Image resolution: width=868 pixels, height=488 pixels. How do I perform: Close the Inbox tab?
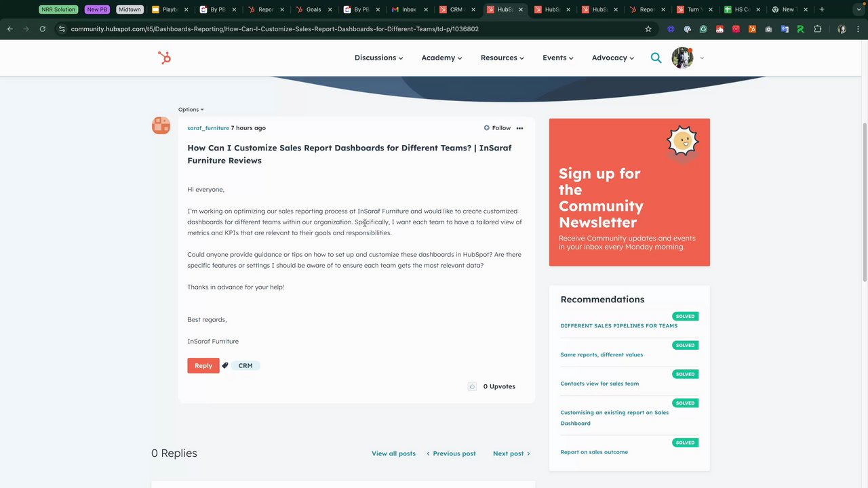pos(426,9)
